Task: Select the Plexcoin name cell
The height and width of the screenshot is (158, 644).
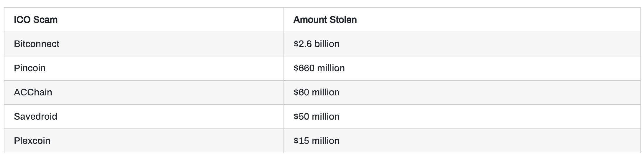Action: click(32, 141)
